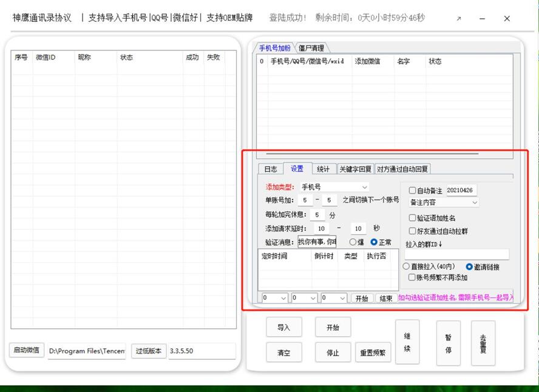Click the 清空 button
The height and width of the screenshot is (392, 539).
[x=284, y=353]
